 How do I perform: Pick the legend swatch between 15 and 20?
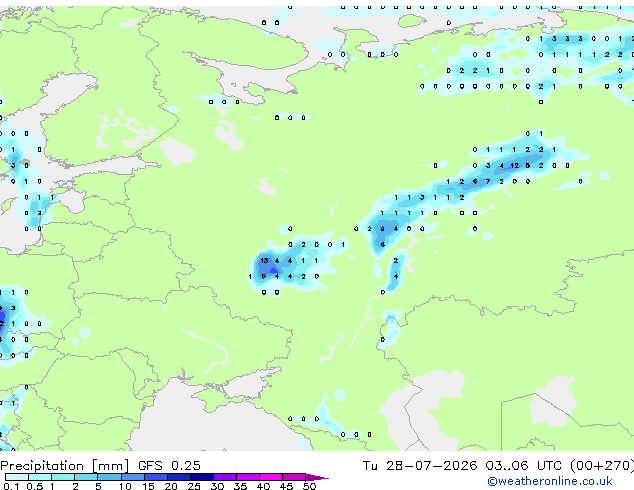156,477
